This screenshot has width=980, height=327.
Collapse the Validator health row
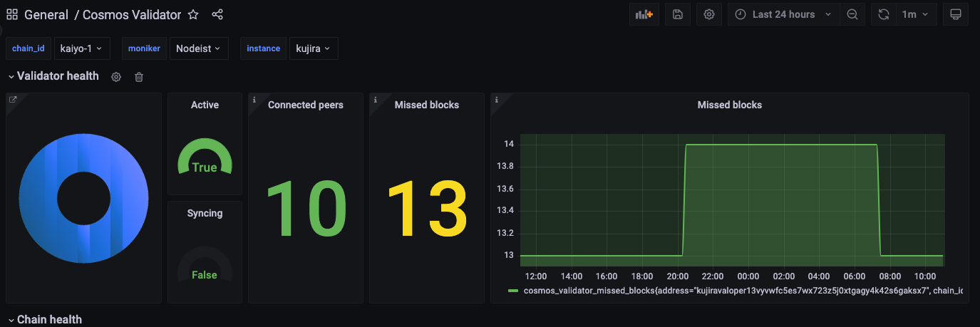click(x=11, y=76)
